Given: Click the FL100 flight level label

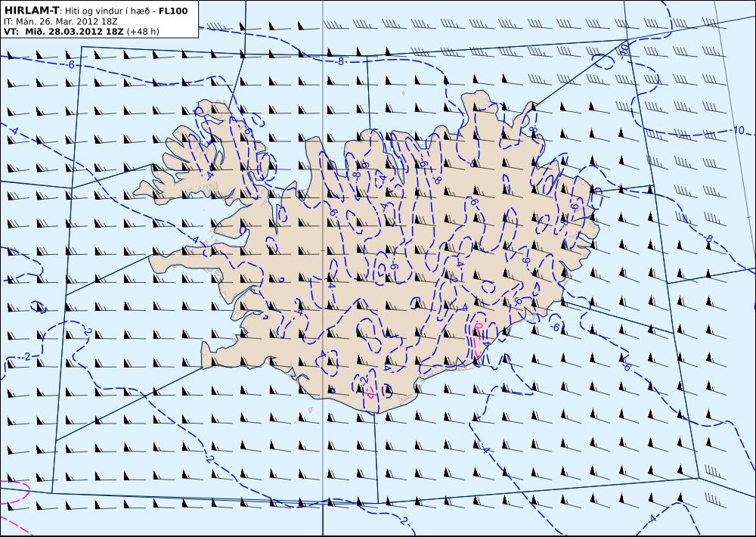Looking at the screenshot, I should point(173,11).
